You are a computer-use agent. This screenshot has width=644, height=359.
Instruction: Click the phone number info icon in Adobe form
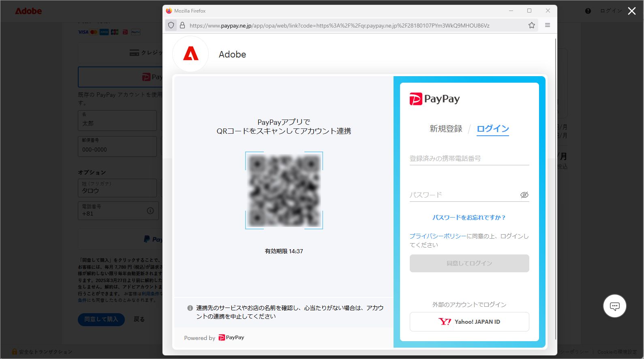150,211
